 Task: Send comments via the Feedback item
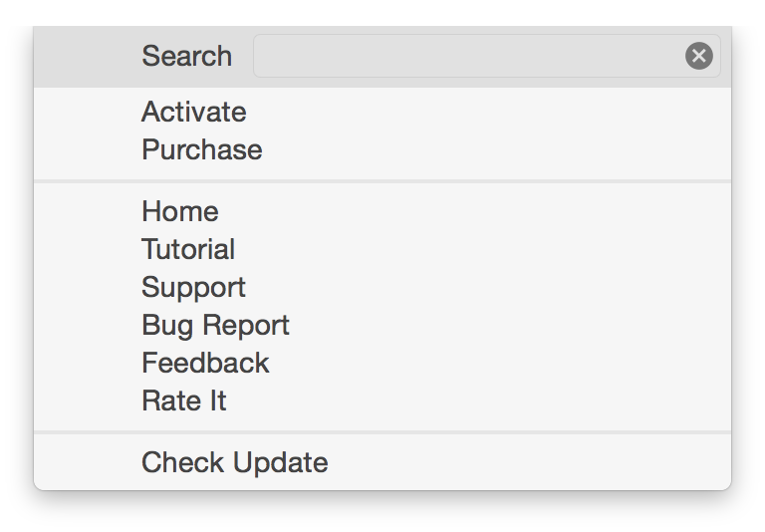(205, 363)
